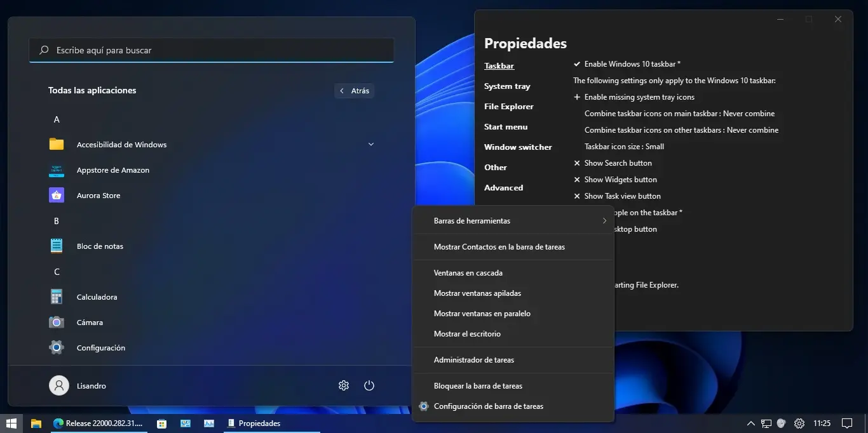Open the network icon in system tray
The height and width of the screenshot is (433, 868).
tap(766, 423)
